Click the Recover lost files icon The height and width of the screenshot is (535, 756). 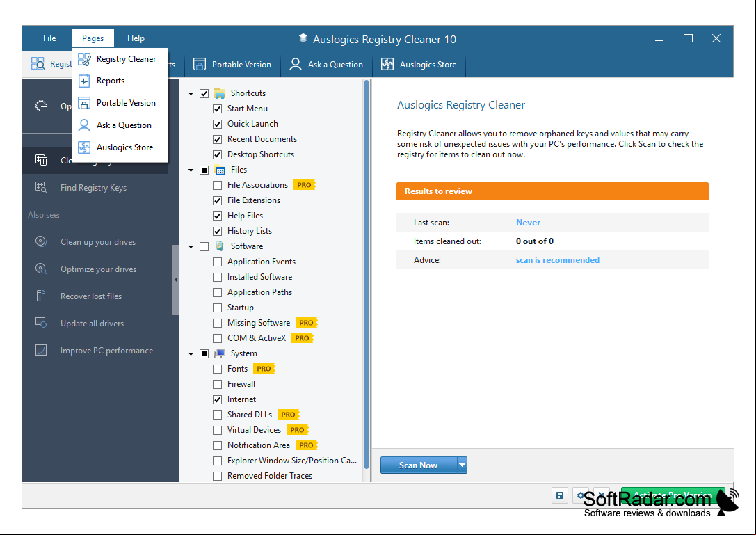tap(41, 296)
